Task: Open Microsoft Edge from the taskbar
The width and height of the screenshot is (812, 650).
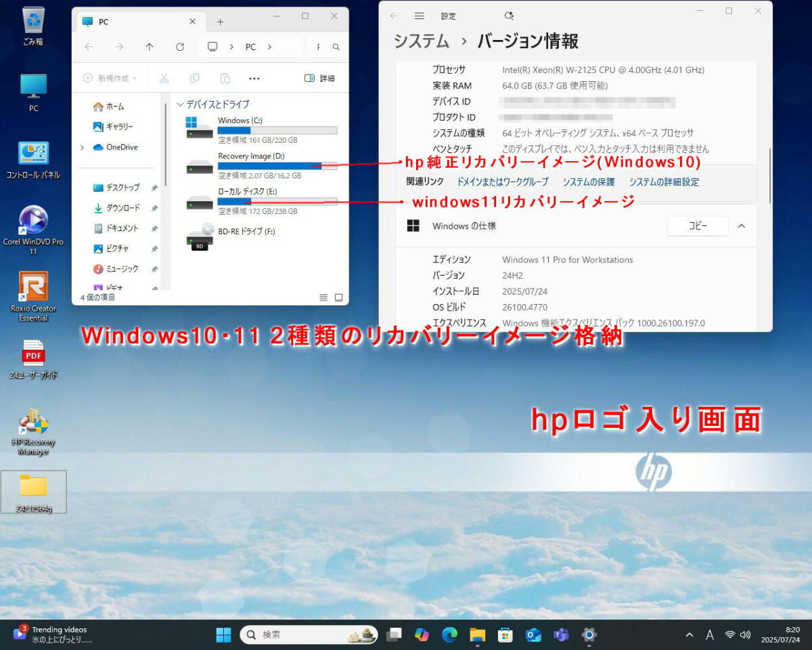Action: pyautogui.click(x=450, y=634)
